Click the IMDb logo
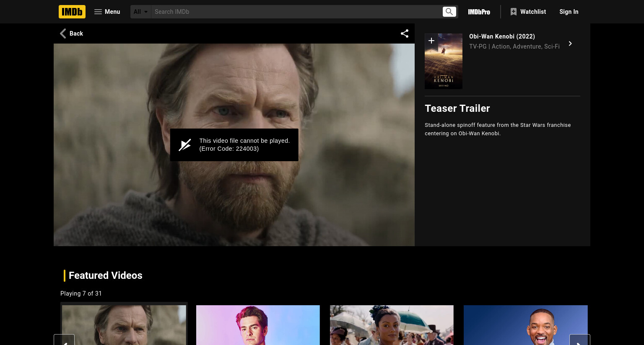The width and height of the screenshot is (644, 345). [x=72, y=12]
